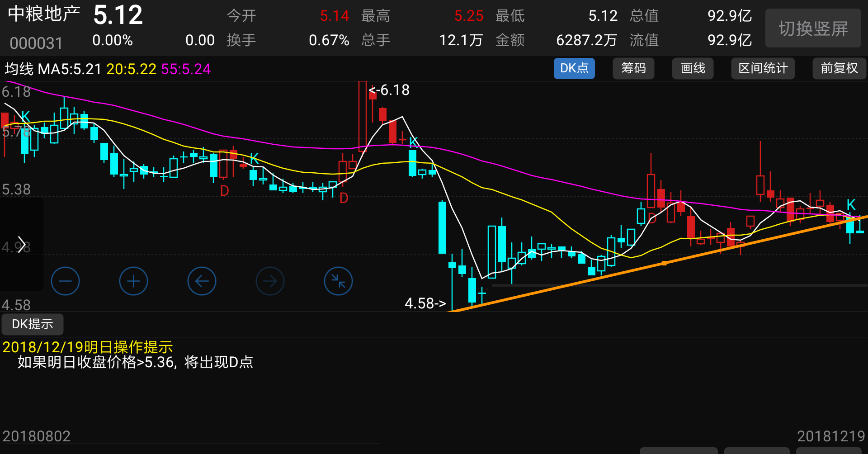Click the 4.58 low price marker
The width and height of the screenshot is (868, 454).
425,303
